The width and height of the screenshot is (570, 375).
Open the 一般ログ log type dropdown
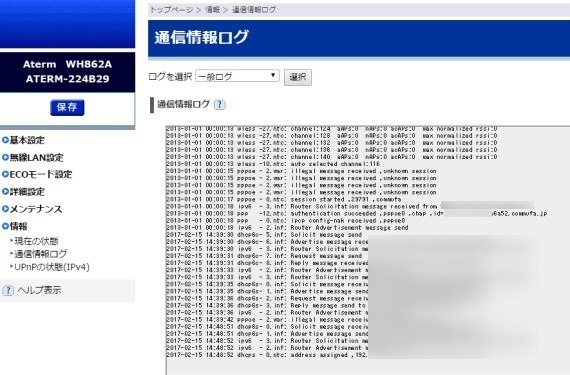237,76
